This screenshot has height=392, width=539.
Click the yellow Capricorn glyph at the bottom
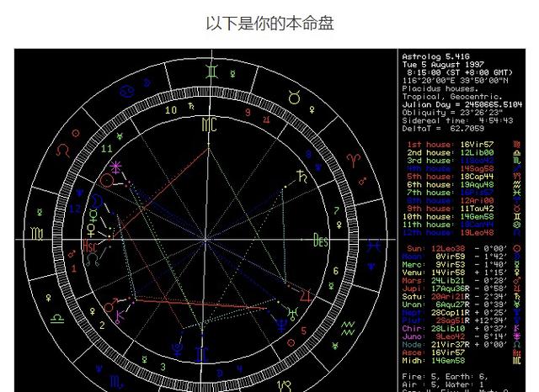point(285,386)
